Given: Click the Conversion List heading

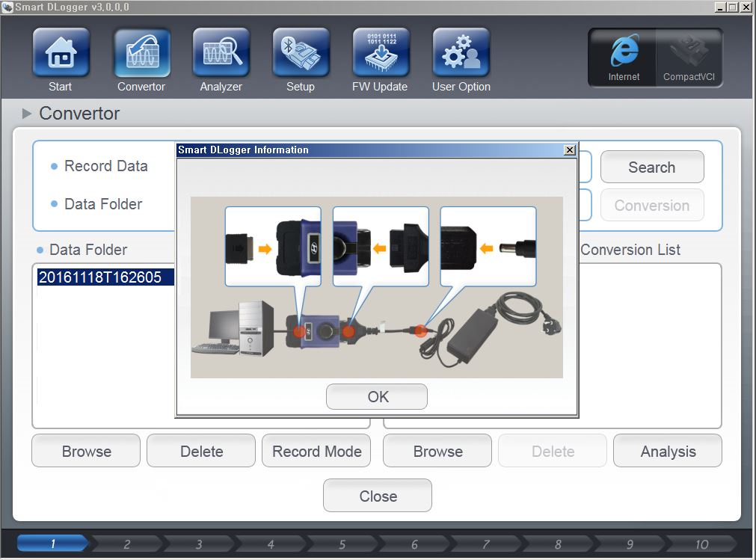Looking at the screenshot, I should [630, 250].
